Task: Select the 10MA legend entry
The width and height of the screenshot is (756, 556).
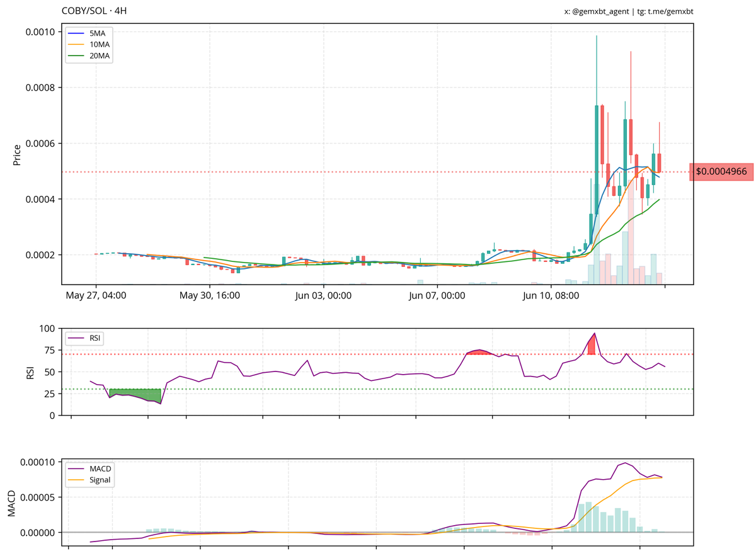Action: click(89, 45)
